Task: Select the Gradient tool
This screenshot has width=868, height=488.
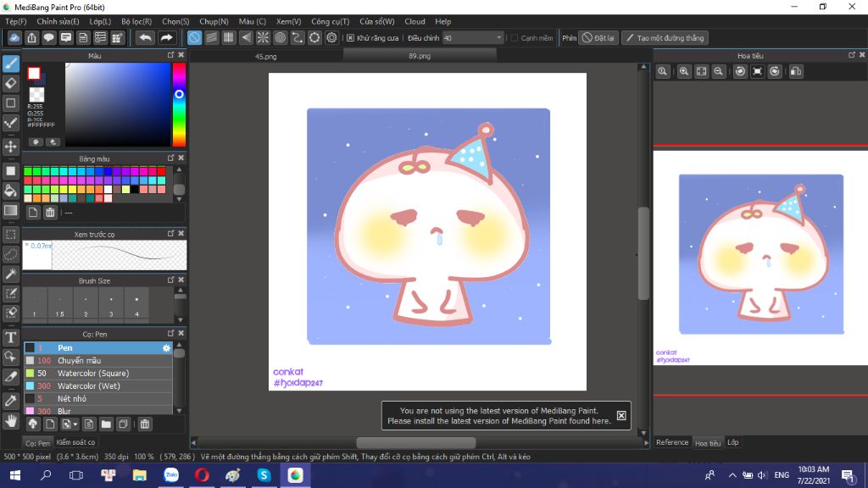Action: click(10, 211)
